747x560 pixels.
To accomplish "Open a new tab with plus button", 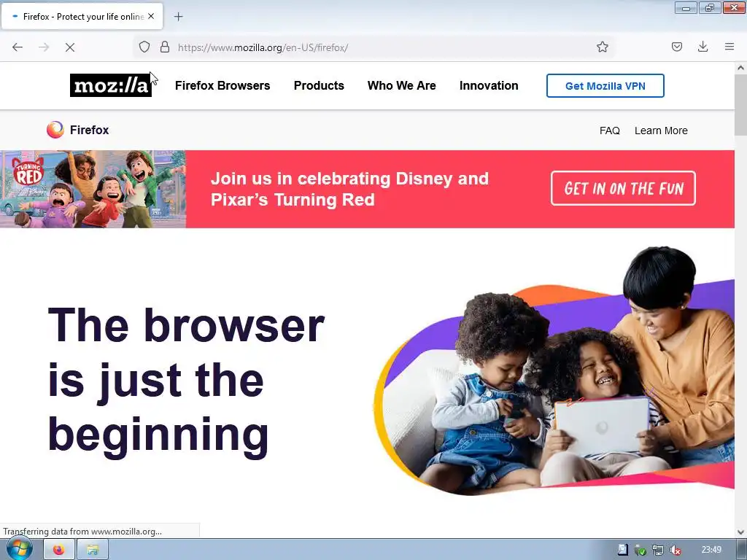I will point(178,17).
